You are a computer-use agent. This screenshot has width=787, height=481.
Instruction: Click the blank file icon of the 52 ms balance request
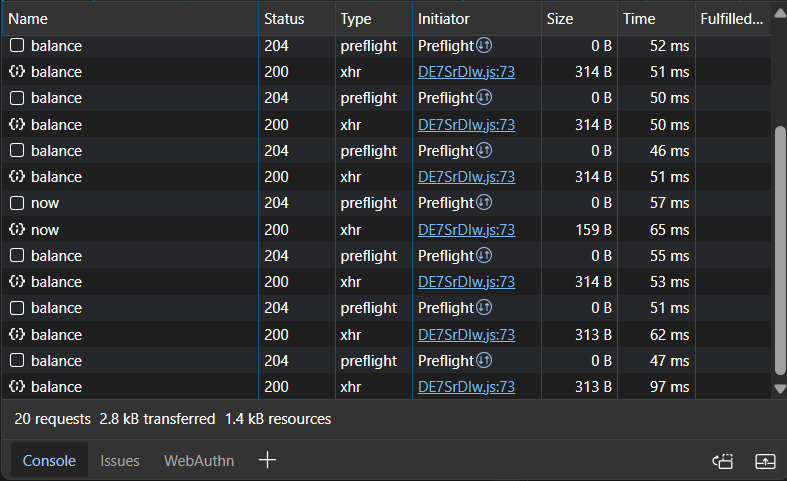(17, 45)
